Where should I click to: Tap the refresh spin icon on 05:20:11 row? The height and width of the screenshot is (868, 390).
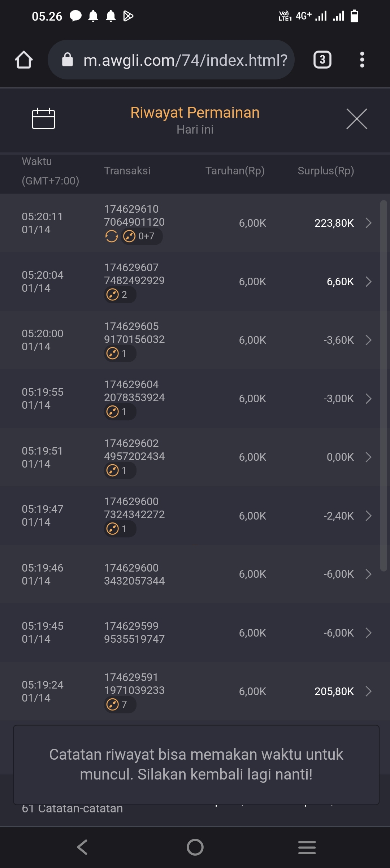[111, 236]
